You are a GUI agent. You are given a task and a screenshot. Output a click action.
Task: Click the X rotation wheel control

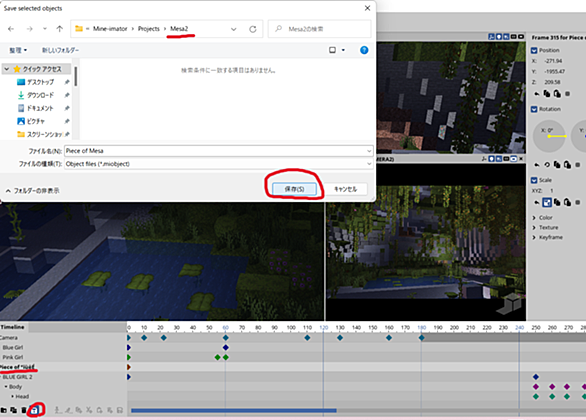point(549,136)
